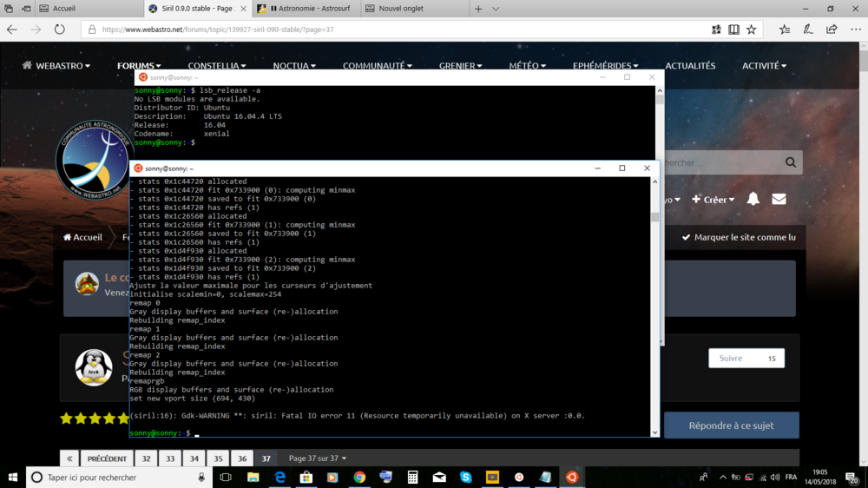Open the Page 37 sur 37 dropdown
This screenshot has width=868, height=488.
(x=317, y=458)
